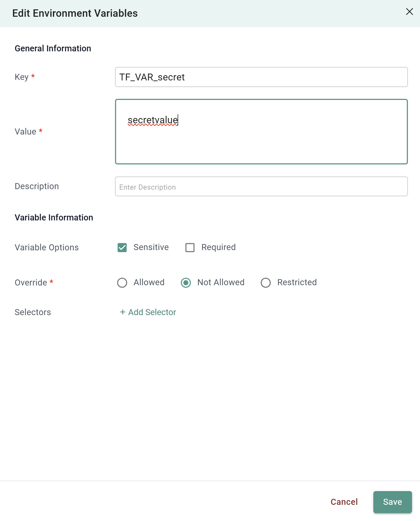Screen dimensions: 420x521
Task: Click the plus icon beside Add Selector
Action: 122,312
